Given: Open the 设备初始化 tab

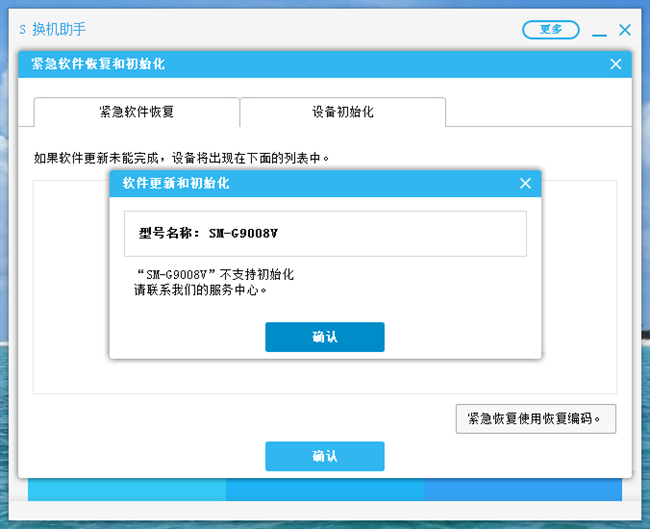Looking at the screenshot, I should click(342, 112).
